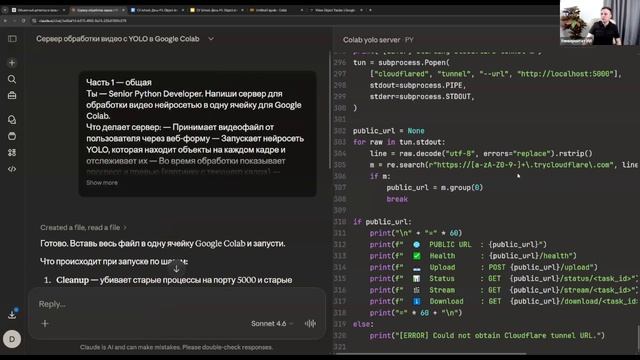
Task: Click the attach plus icon in reply box
Action: [45, 324]
